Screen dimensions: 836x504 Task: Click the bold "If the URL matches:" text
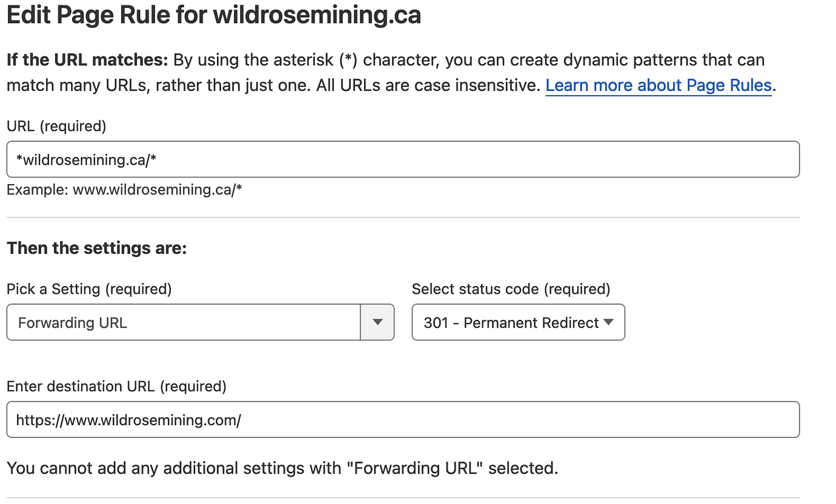pos(87,60)
